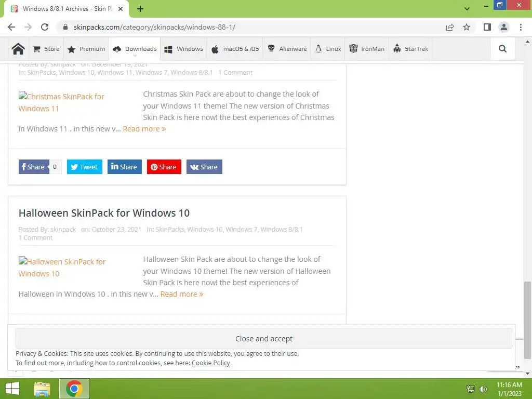Share on Pinterest button
The width and height of the screenshot is (532, 399).
click(x=164, y=167)
